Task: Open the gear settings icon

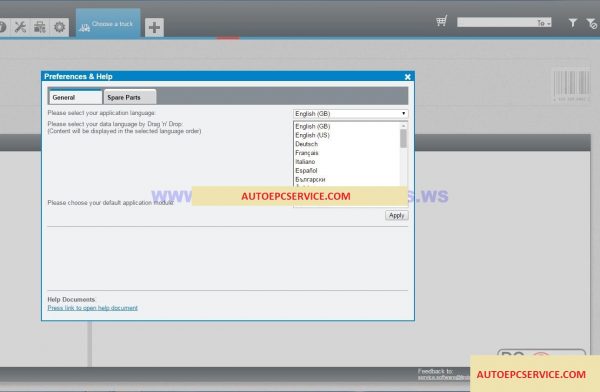Action: click(59, 27)
